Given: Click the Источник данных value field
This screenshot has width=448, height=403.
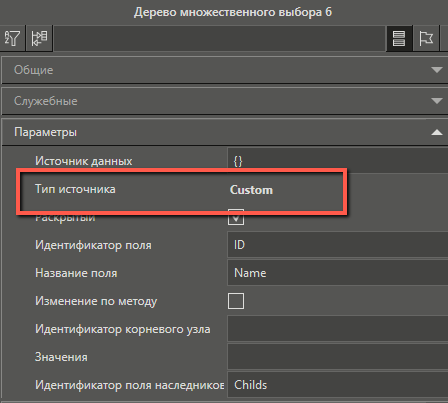Looking at the screenshot, I should 338,161.
